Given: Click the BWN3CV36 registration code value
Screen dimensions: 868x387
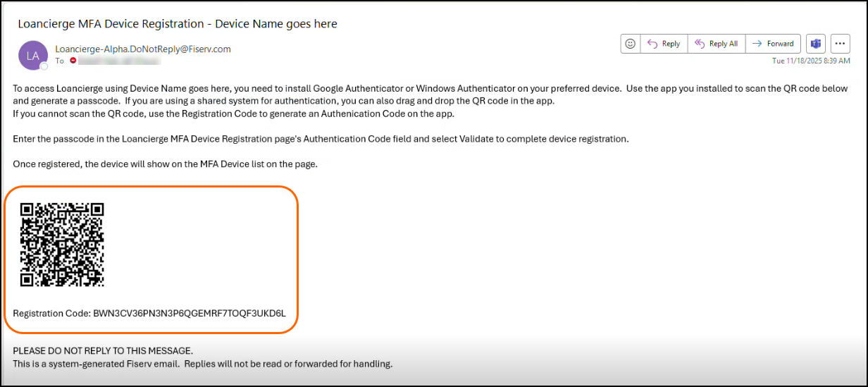Looking at the screenshot, I should pos(190,312).
